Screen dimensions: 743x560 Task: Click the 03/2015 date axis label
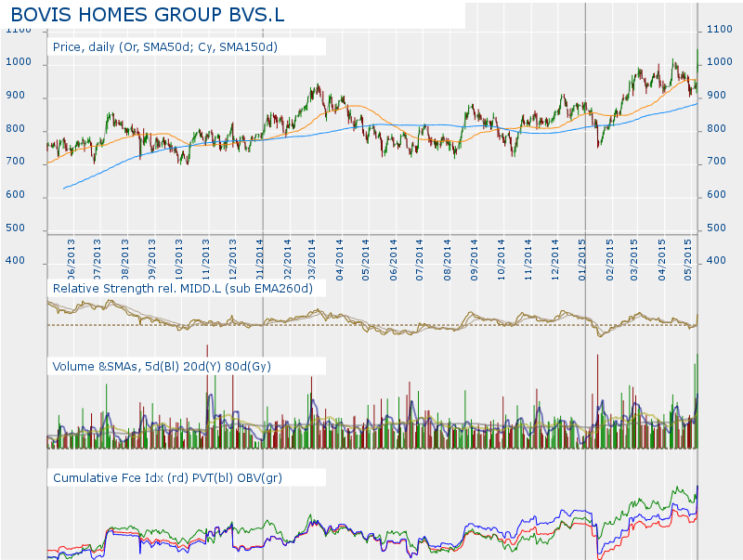[x=634, y=260]
